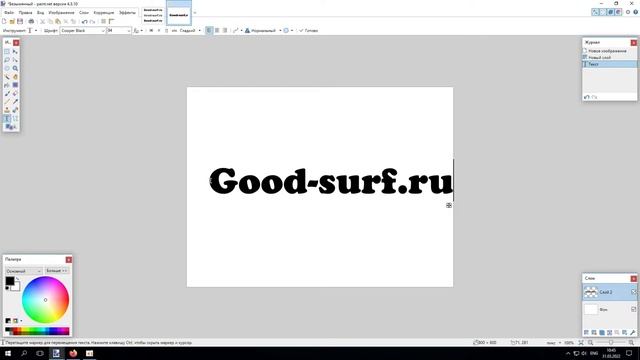Screen dimensions: 640x360
Task: Open the font size dropdown
Action: click(x=119, y=31)
